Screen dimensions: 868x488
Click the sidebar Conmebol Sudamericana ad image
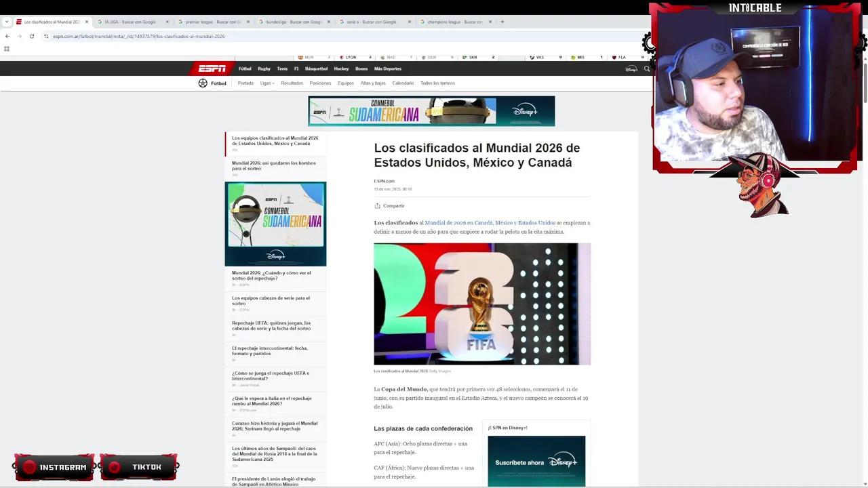(275, 224)
